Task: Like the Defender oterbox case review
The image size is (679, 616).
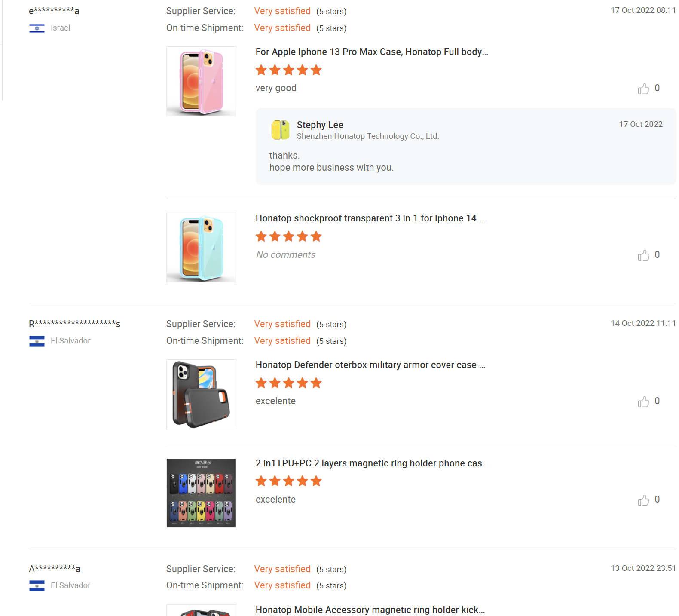Action: pyautogui.click(x=643, y=401)
